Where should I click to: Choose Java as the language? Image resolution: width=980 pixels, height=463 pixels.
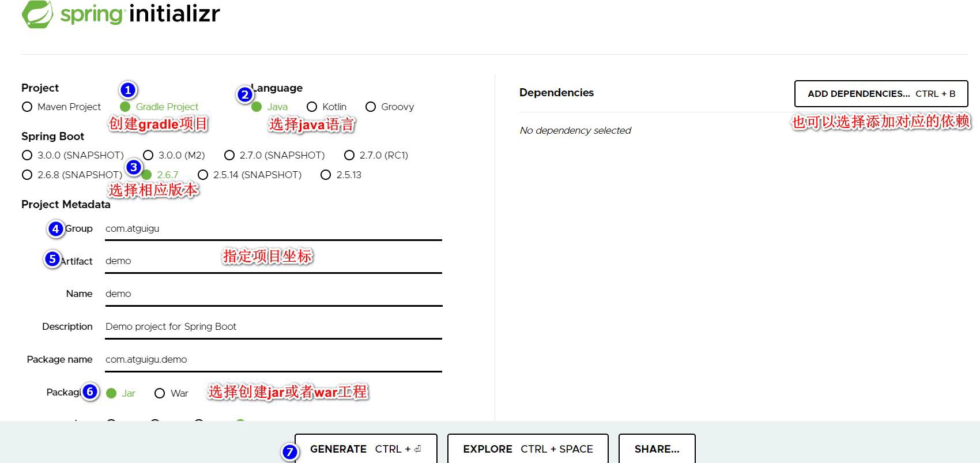pyautogui.click(x=270, y=107)
